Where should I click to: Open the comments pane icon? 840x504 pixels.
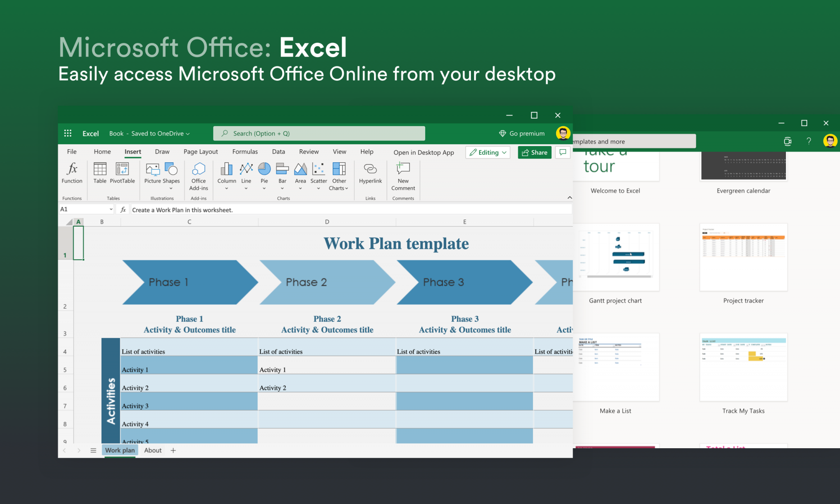point(563,152)
